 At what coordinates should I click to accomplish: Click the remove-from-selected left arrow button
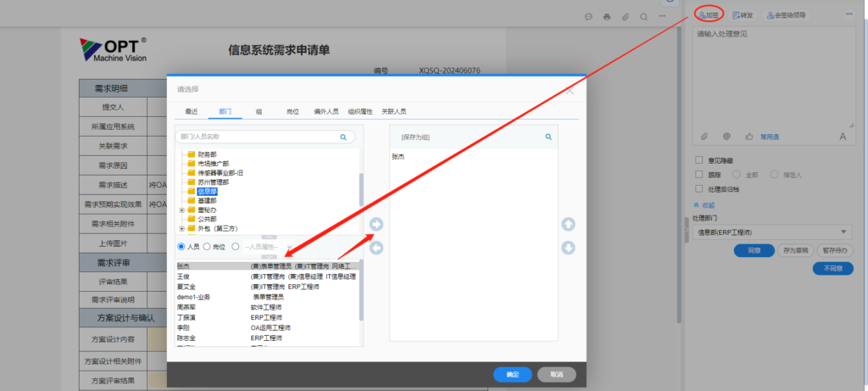pos(377,248)
